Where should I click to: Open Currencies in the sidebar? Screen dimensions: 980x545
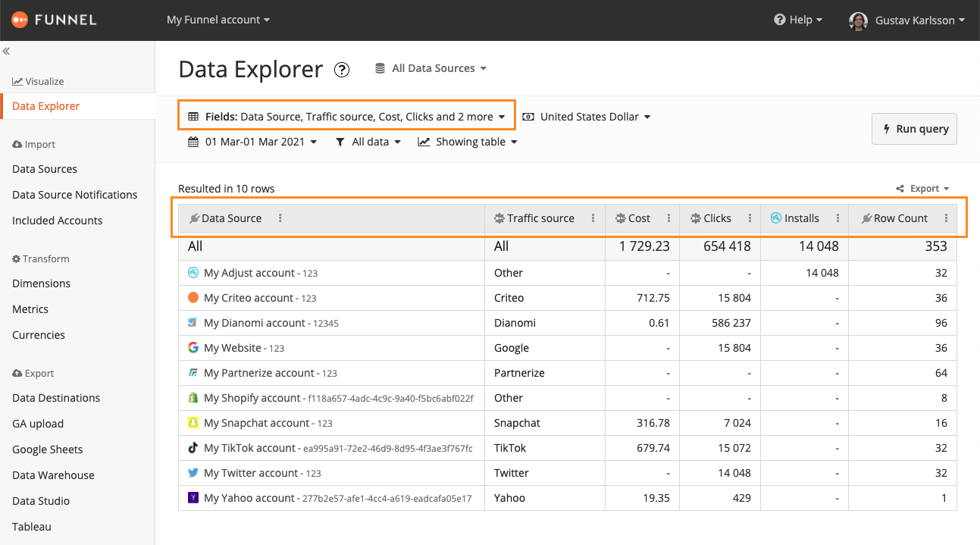coord(39,335)
